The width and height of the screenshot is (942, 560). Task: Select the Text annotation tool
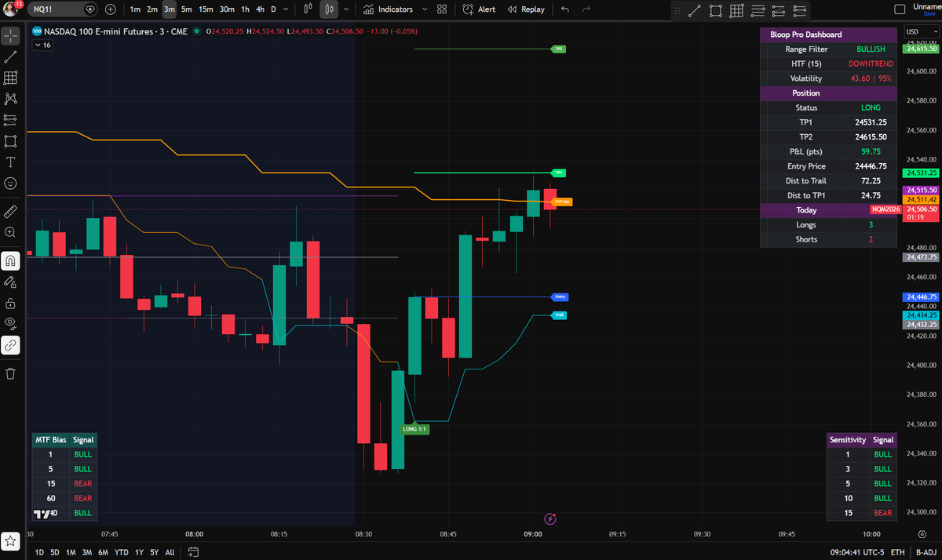coord(10,162)
